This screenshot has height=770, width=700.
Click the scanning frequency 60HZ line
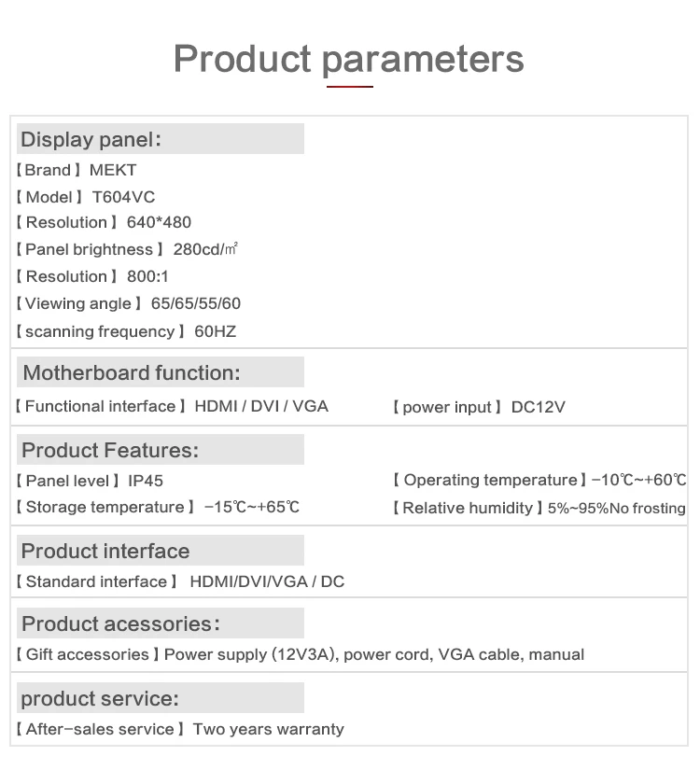point(126,331)
